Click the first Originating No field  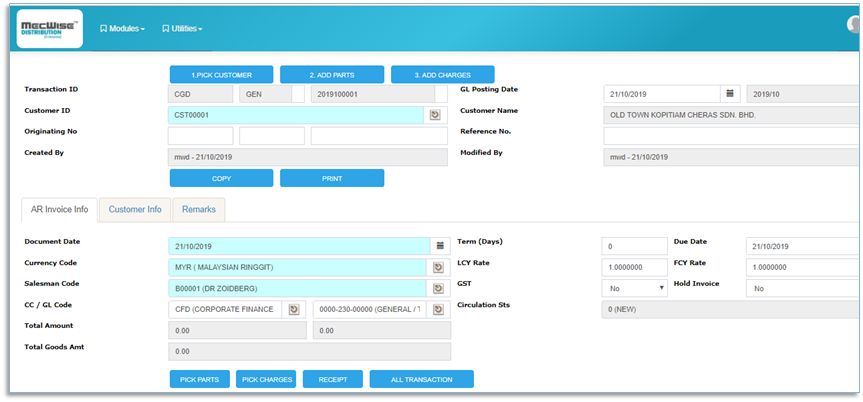tap(200, 136)
